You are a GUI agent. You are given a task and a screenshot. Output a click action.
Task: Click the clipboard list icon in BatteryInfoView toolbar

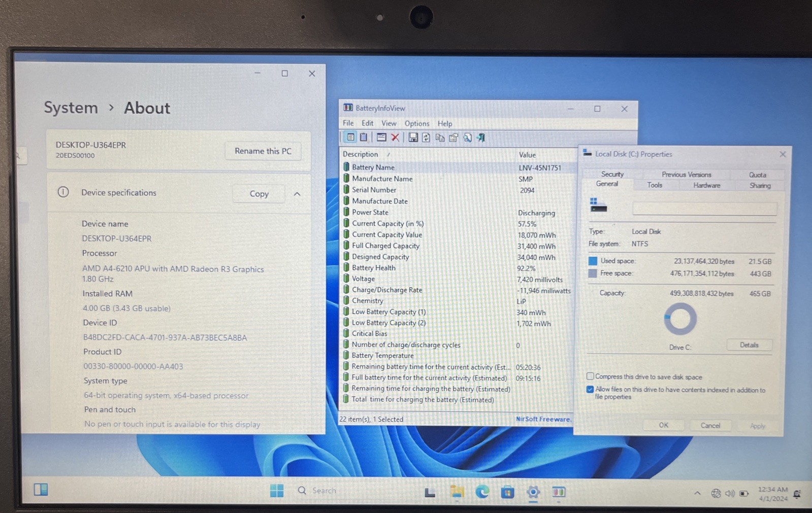click(x=364, y=137)
